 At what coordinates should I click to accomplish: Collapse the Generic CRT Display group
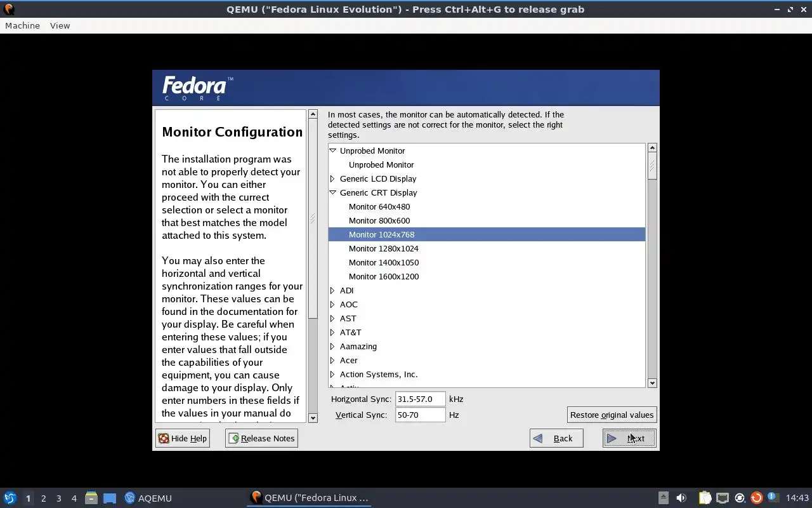332,192
